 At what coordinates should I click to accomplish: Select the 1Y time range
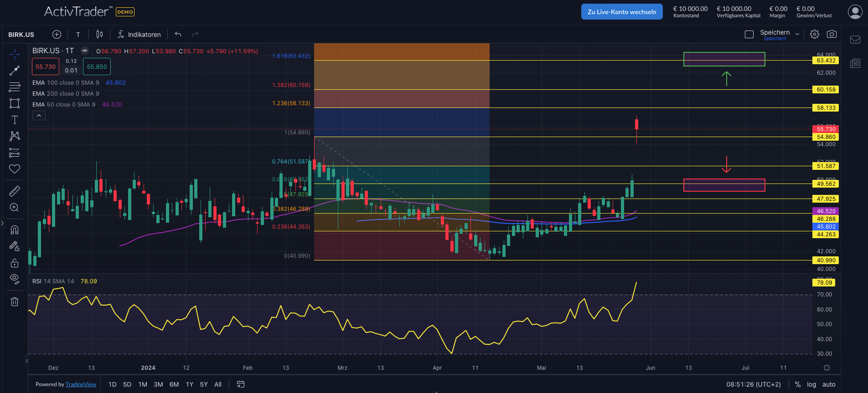click(190, 384)
